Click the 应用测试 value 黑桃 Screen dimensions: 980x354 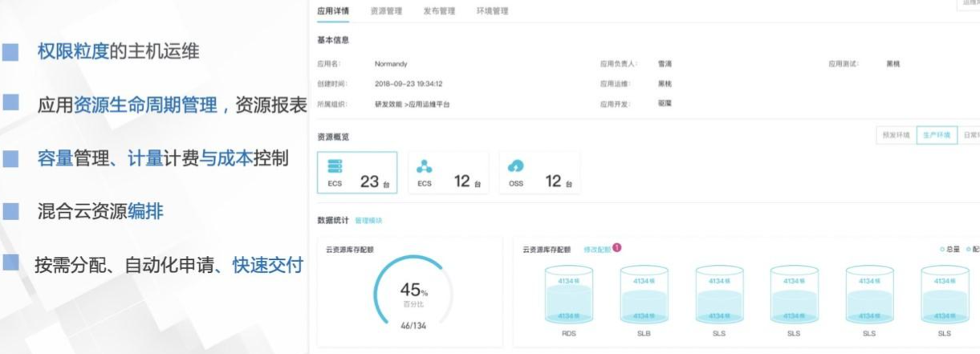(893, 63)
